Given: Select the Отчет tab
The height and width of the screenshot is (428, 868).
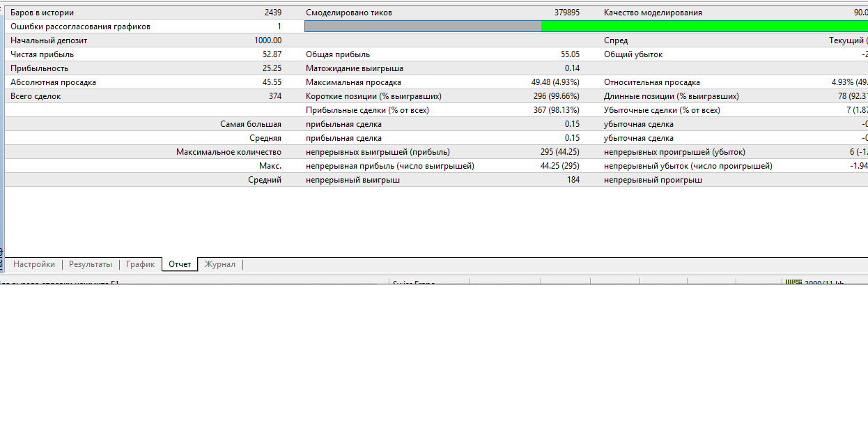Looking at the screenshot, I should 180,264.
